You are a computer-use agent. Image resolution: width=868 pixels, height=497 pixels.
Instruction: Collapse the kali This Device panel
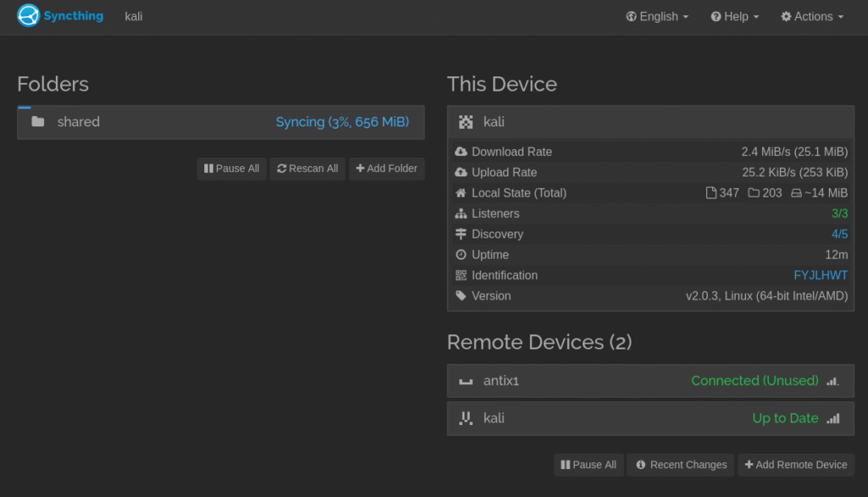coord(650,122)
